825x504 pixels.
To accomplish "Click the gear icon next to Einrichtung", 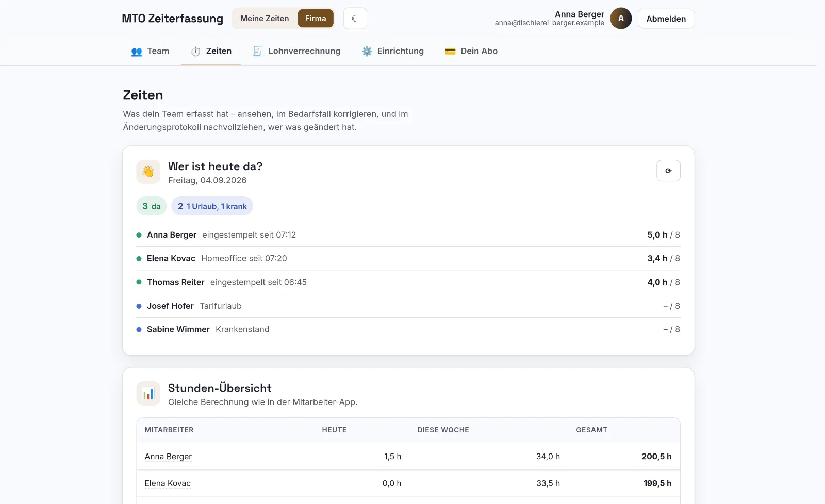I will (x=367, y=52).
